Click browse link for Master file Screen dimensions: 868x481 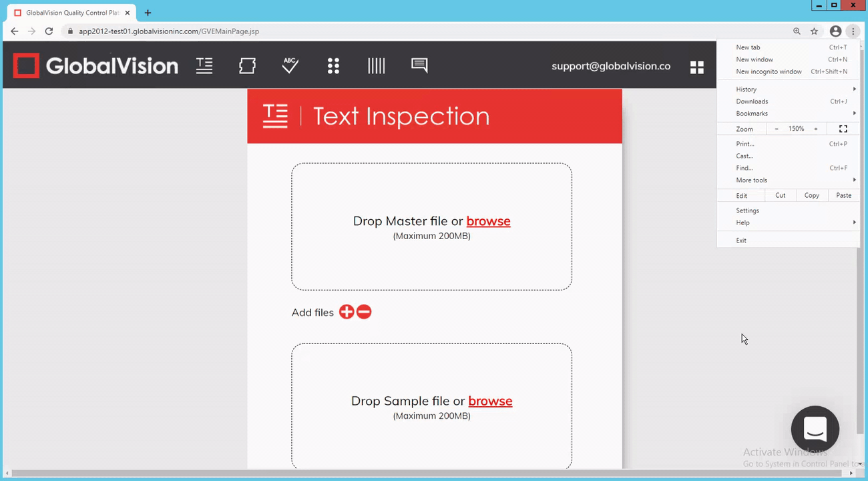pos(488,221)
